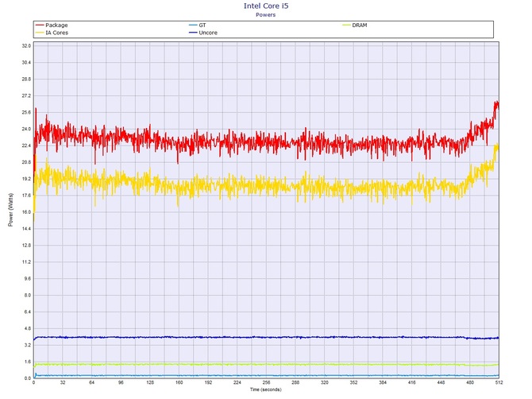The image size is (532, 399).
Task: Click the 27.2 value on the power axis
Action: pos(26,95)
